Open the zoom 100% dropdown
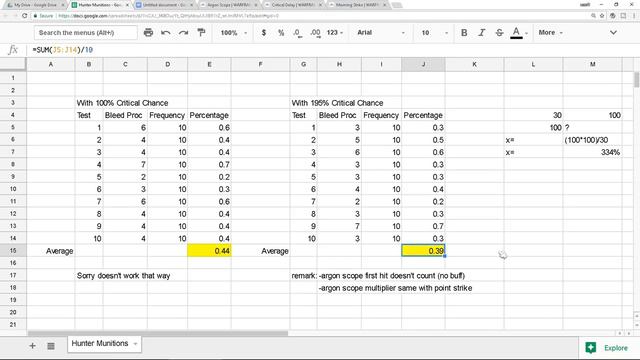This screenshot has width=640, height=360. point(234,33)
